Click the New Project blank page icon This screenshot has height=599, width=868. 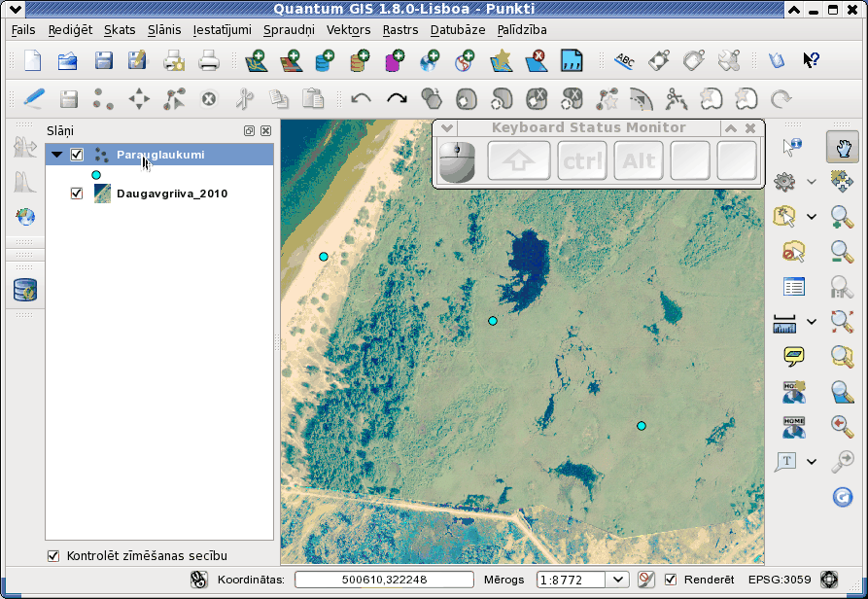tap(33, 60)
